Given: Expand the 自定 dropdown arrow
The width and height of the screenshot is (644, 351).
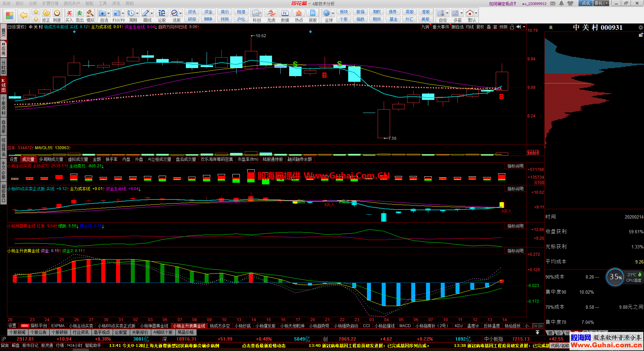Looking at the screenshot, I should pos(447,13).
